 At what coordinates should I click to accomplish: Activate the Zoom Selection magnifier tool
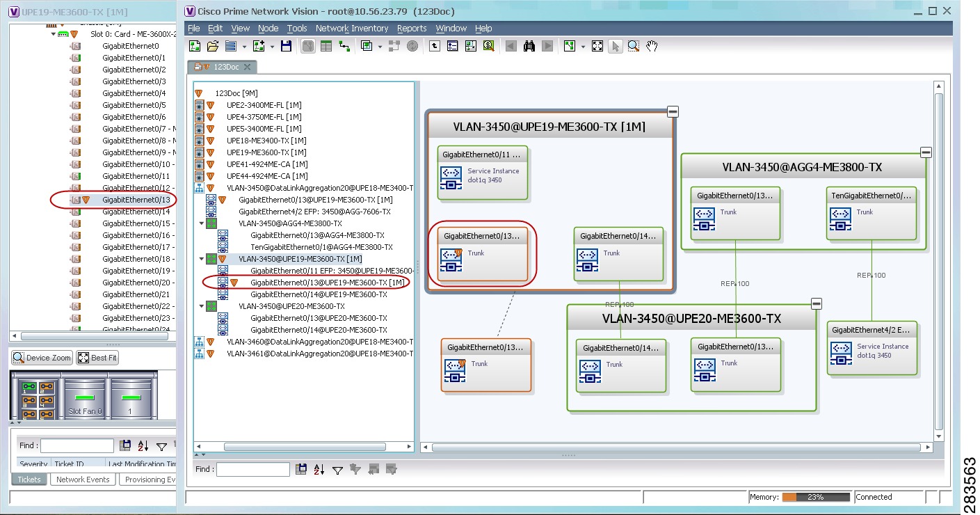click(x=634, y=46)
